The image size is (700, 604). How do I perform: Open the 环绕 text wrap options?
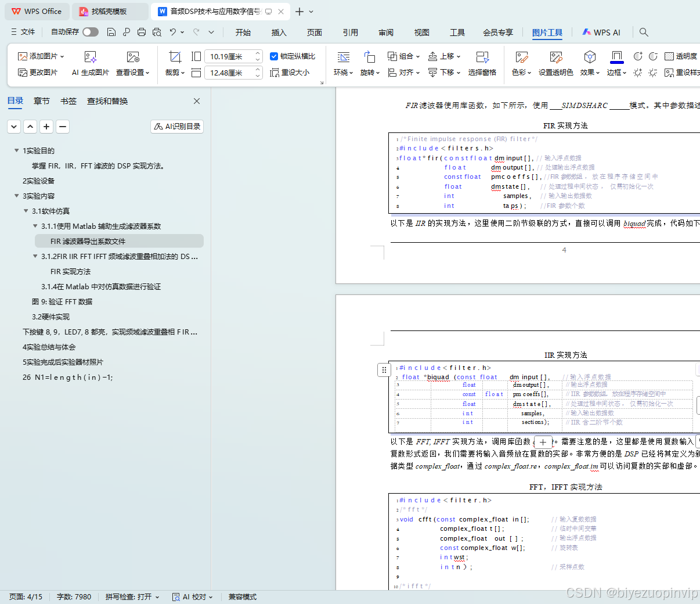pos(343,63)
